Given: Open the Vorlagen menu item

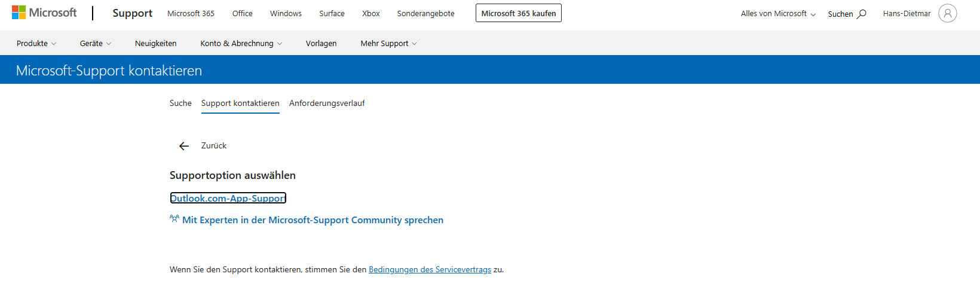Looking at the screenshot, I should (321, 44).
